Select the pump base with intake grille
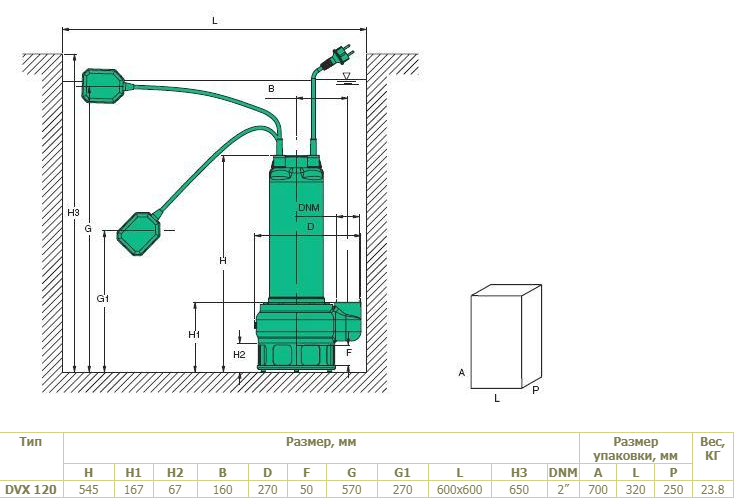 296,350
